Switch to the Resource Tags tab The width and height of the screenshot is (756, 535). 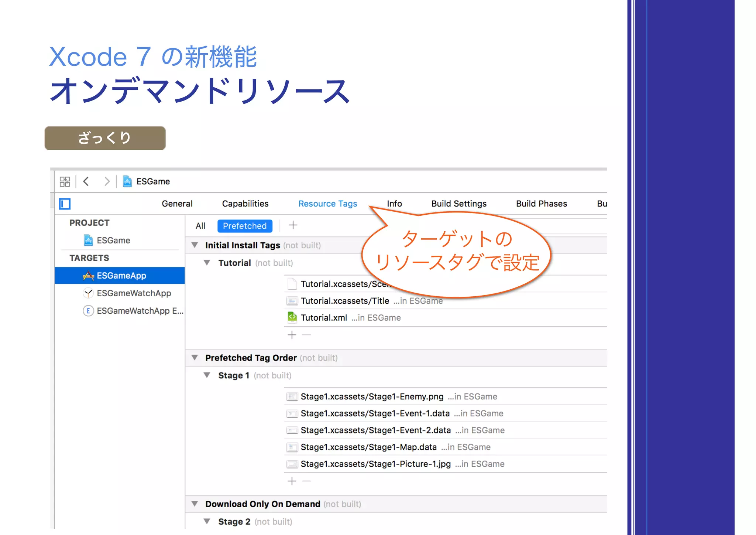(x=328, y=204)
